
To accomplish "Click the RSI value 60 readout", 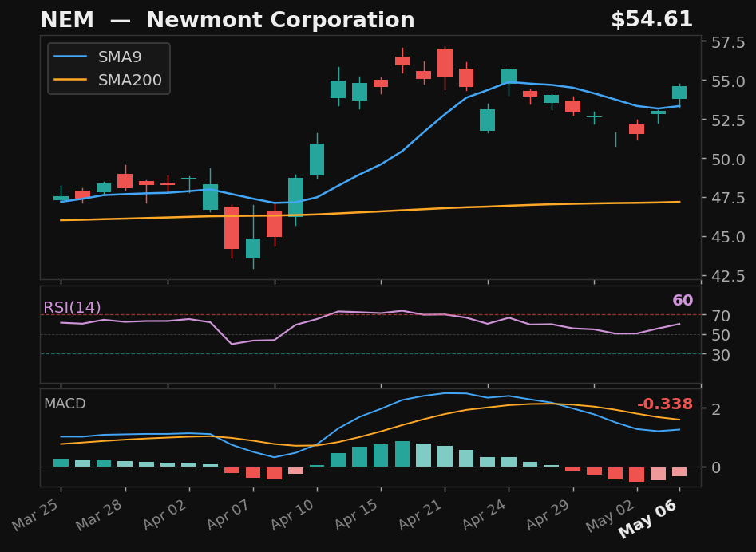I will coord(683,300).
